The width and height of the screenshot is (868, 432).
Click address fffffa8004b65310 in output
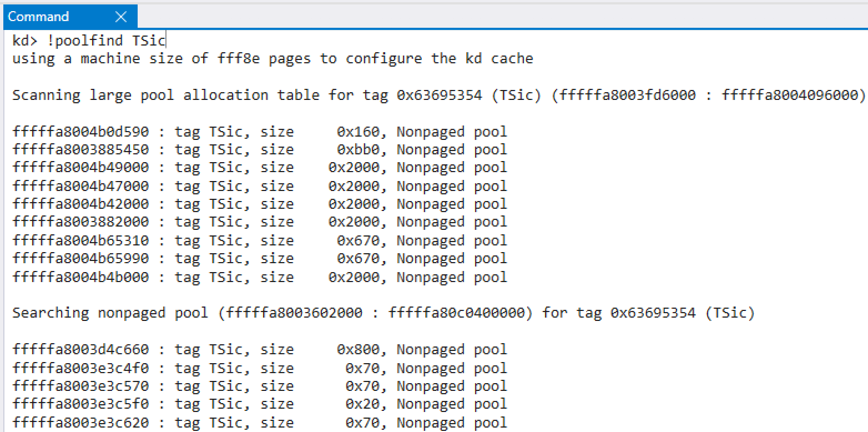80,240
